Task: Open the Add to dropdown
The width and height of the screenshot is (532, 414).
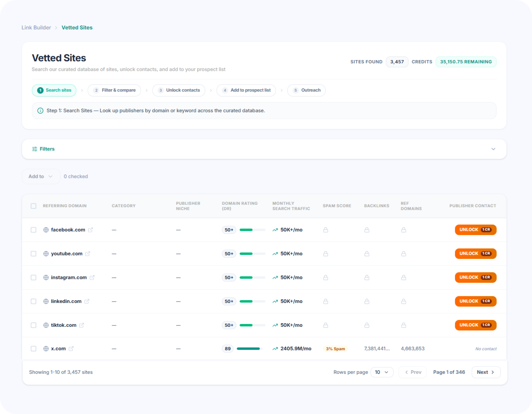Action: tap(41, 176)
